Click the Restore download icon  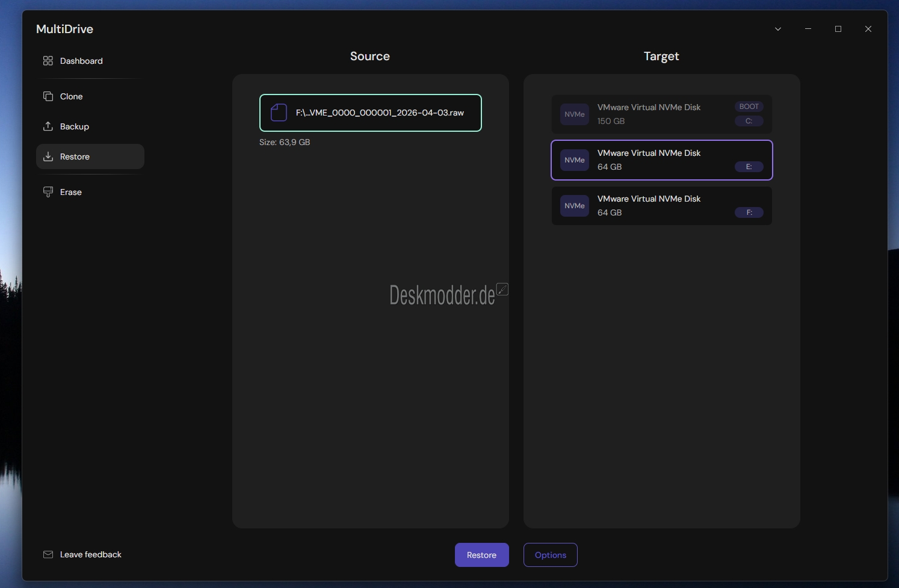(x=48, y=156)
